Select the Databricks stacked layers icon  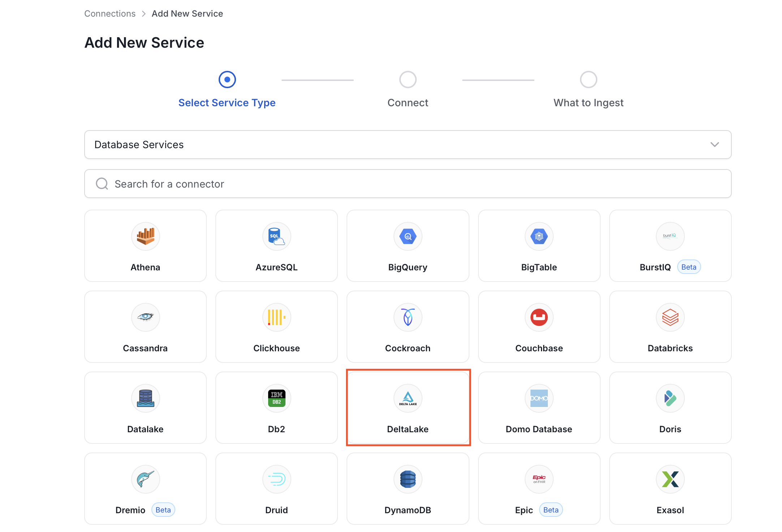pyautogui.click(x=670, y=317)
